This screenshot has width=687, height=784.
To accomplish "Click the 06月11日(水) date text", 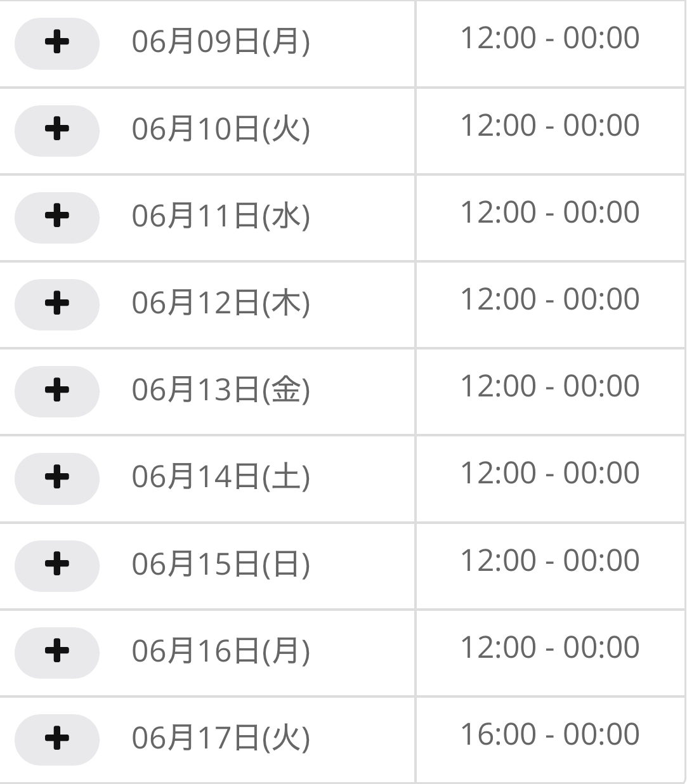I will pos(221,216).
